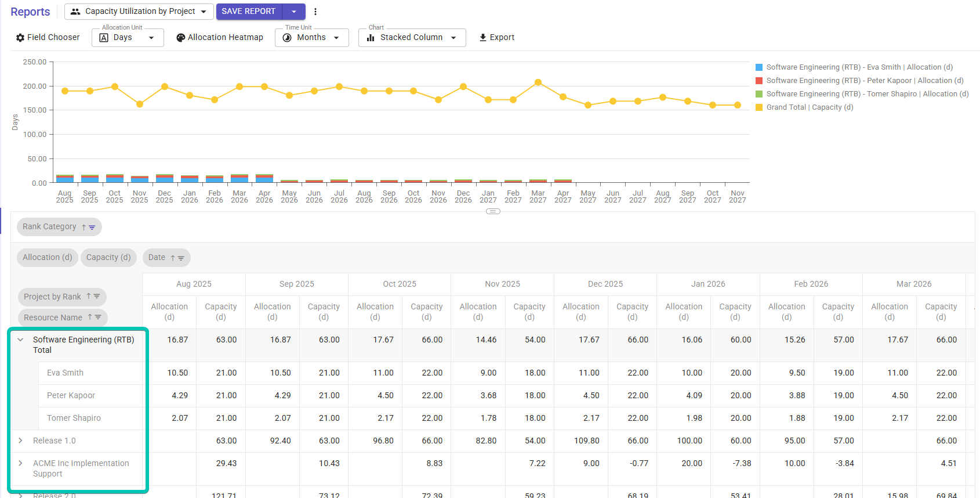The width and height of the screenshot is (980, 498).
Task: Click the filter icon on Resource Name chip
Action: [98, 317]
